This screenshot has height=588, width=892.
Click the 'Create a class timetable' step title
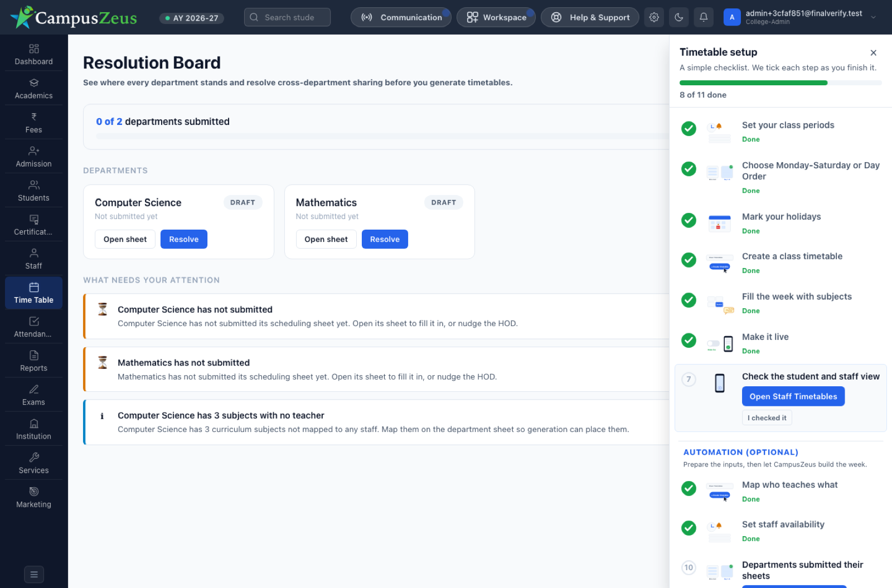point(792,256)
